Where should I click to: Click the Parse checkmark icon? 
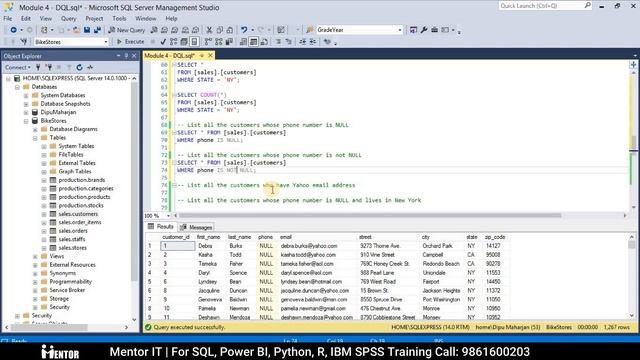tap(163, 42)
